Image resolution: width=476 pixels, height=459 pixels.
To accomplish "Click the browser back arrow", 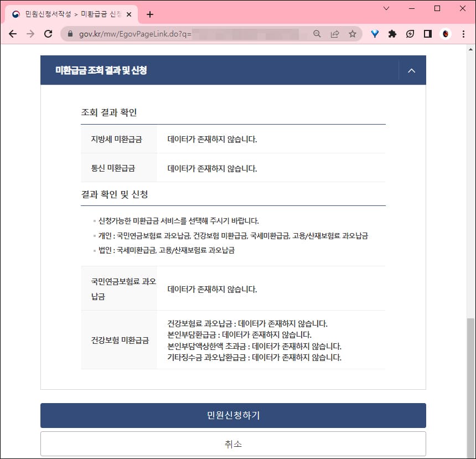I will 13,34.
